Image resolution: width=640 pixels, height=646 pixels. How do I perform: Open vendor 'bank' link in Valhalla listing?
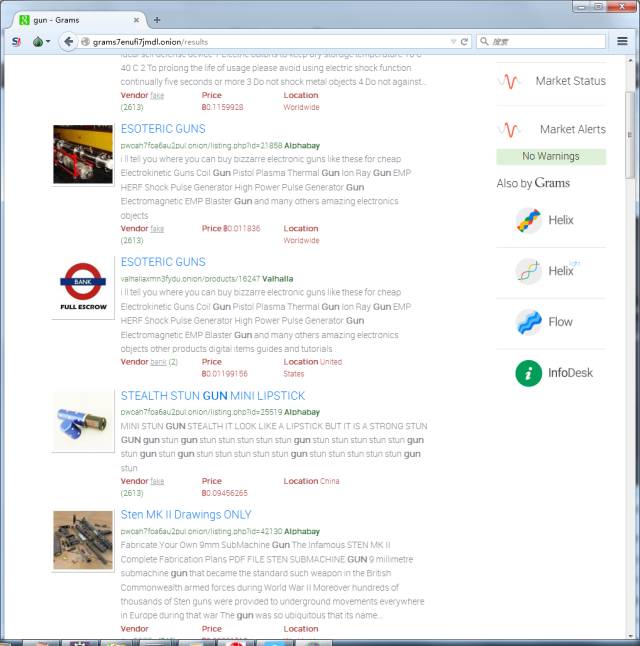[x=158, y=362]
